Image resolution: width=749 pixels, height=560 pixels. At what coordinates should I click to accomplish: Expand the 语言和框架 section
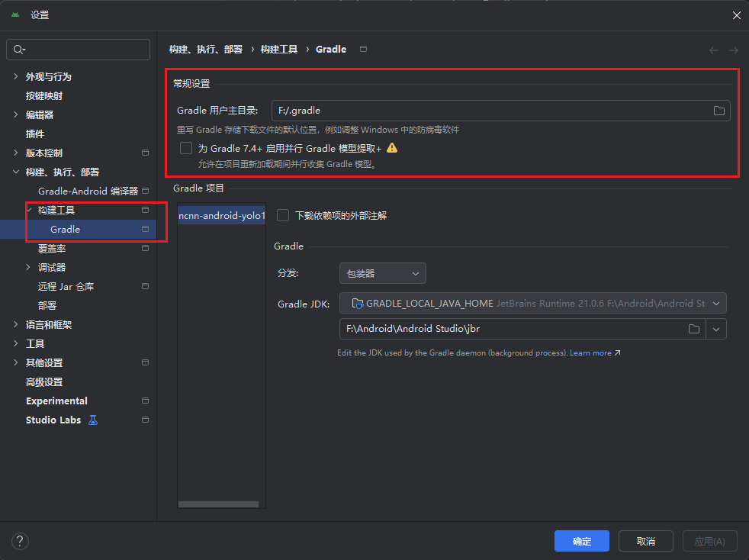click(x=16, y=325)
